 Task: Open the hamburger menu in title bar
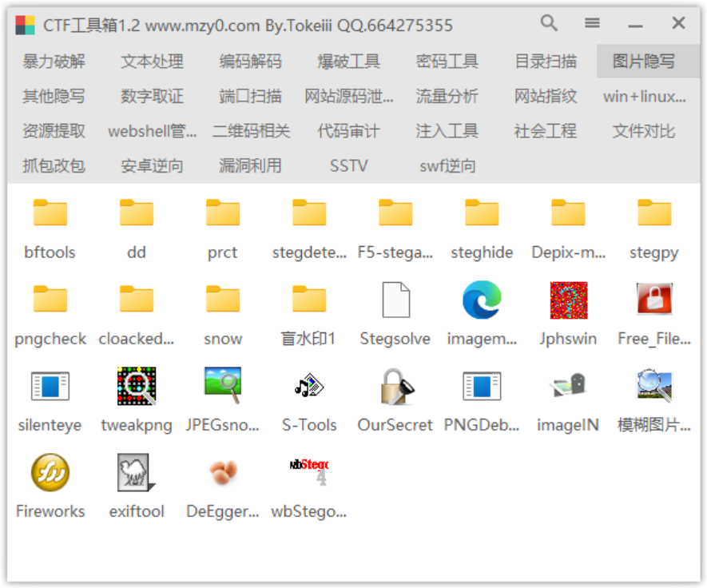coord(592,22)
